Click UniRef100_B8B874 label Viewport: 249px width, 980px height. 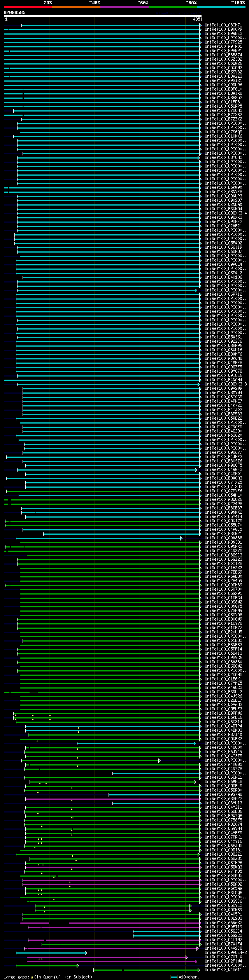tap(223, 55)
